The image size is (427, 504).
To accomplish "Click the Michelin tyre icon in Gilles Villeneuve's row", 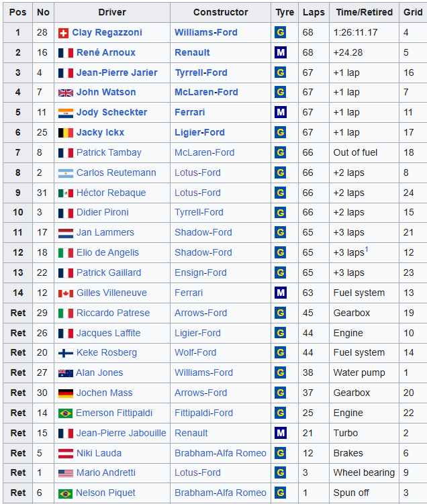I will coord(281,293).
